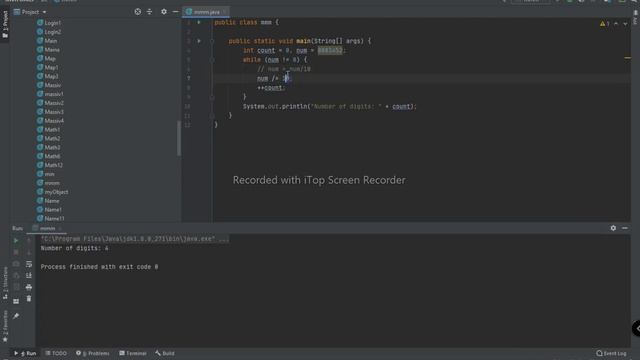Viewport: 640px width, 360px height.
Task: Toggle the 1: Project side tab
Action: [x=5, y=24]
